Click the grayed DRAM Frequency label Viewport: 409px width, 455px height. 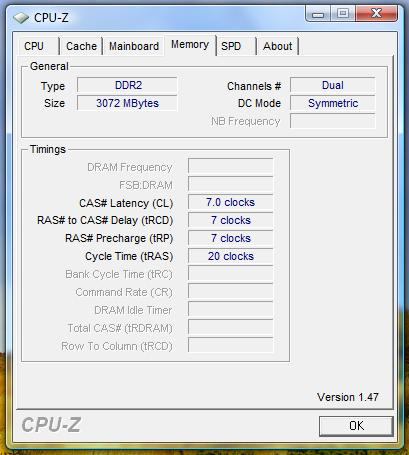130,167
